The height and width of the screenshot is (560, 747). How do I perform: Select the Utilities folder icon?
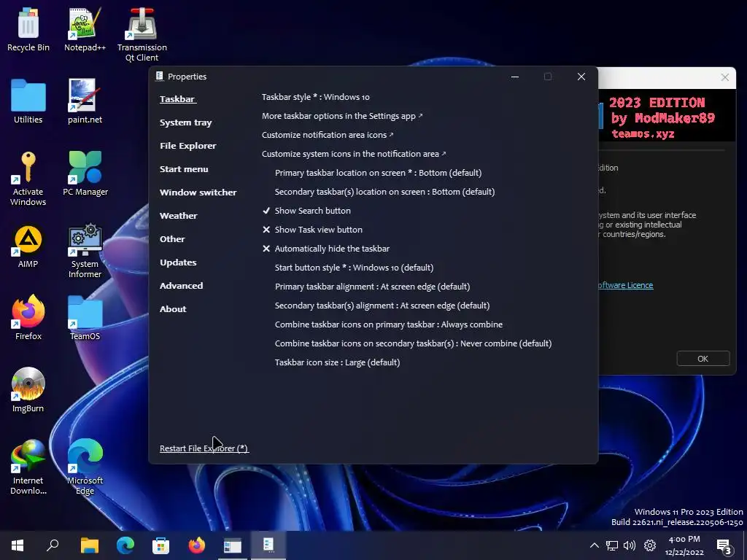tap(28, 101)
